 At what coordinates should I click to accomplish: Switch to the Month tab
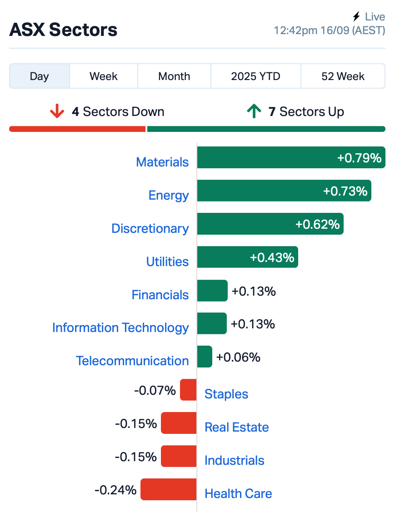(x=174, y=76)
